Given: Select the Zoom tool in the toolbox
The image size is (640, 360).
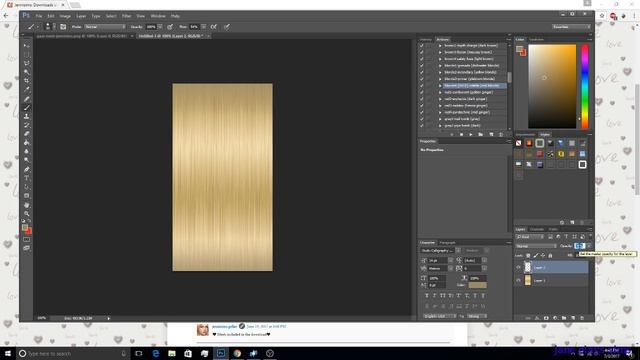Looking at the screenshot, I should [x=27, y=213].
